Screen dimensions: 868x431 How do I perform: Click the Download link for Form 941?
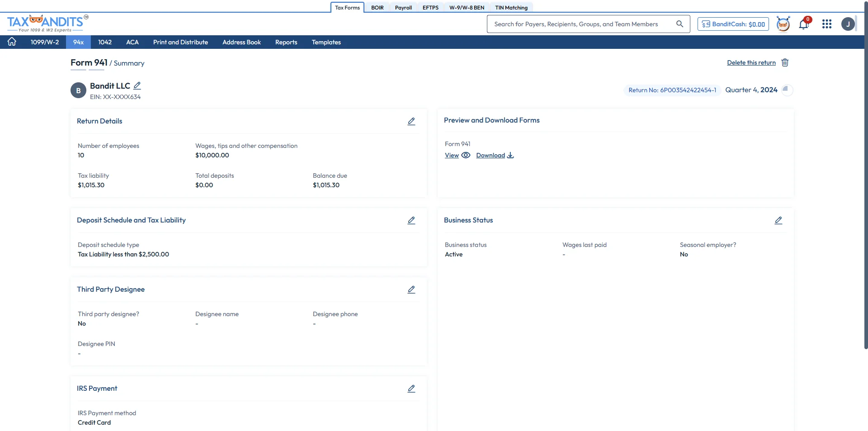(491, 155)
